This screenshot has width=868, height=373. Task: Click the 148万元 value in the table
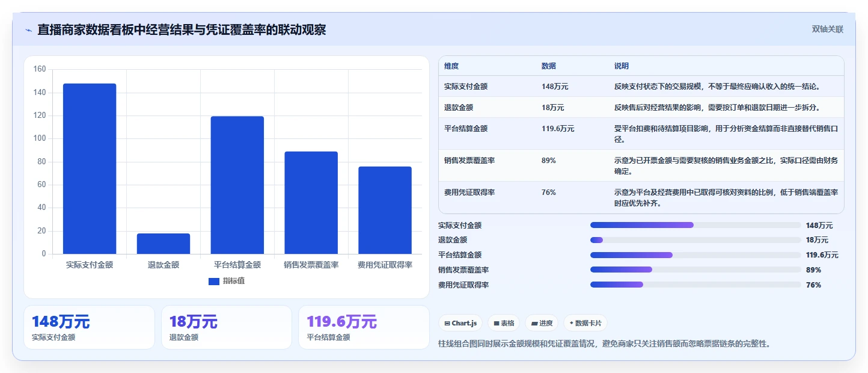point(555,87)
